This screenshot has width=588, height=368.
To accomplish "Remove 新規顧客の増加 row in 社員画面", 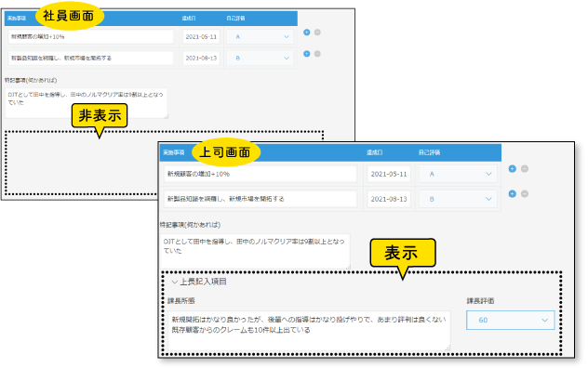I will (x=317, y=33).
